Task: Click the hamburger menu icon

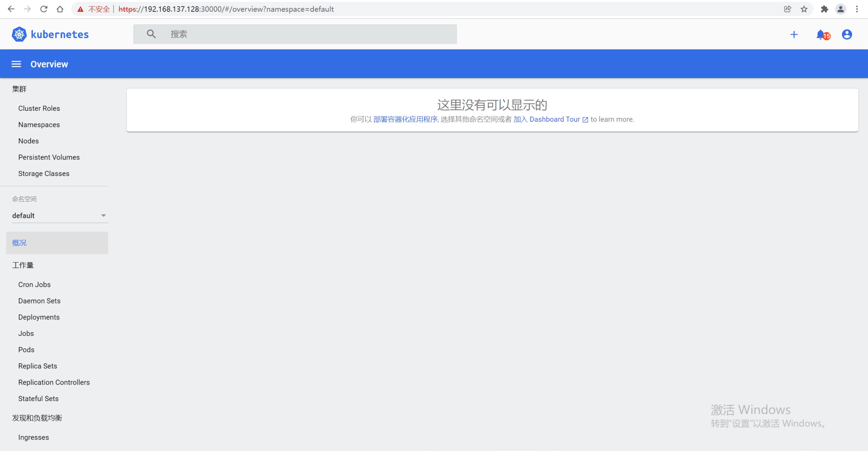Action: [16, 64]
